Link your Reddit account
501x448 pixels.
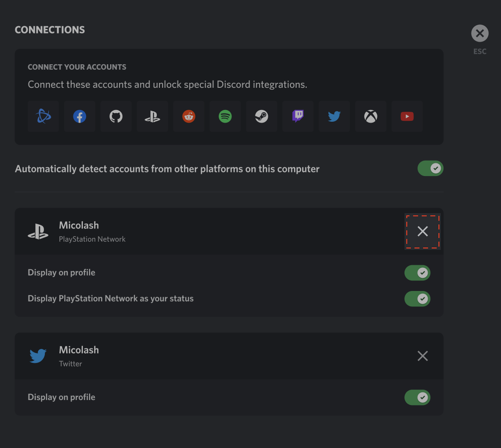[x=189, y=117]
